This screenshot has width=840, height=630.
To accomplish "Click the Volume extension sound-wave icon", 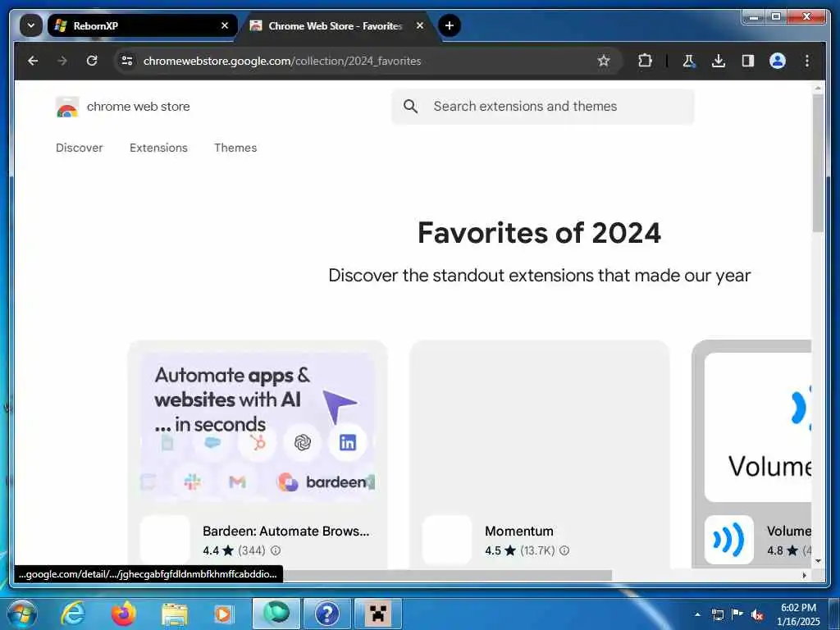I will pos(728,540).
